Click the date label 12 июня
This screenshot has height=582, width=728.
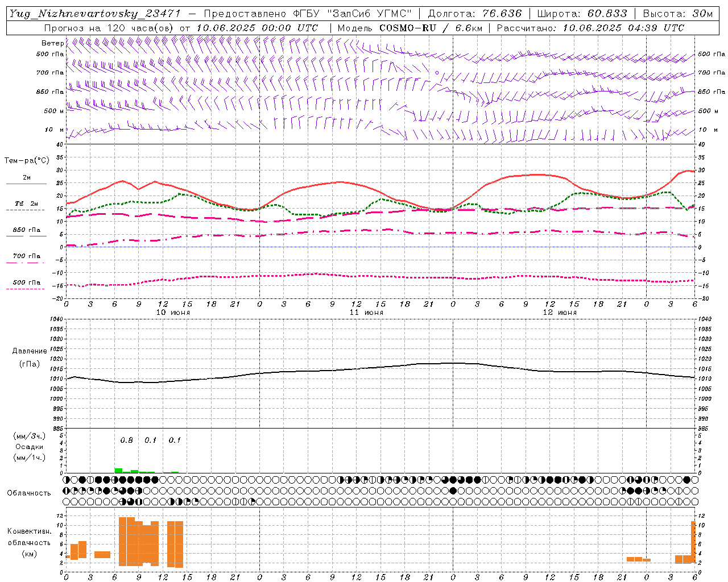560,313
